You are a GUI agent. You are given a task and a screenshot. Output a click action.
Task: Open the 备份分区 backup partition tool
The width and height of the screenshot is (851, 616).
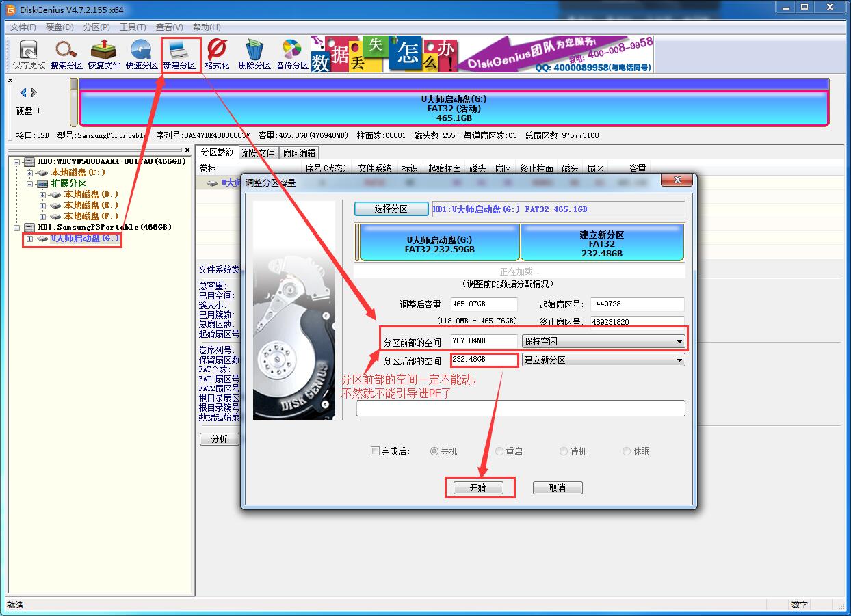(292, 55)
